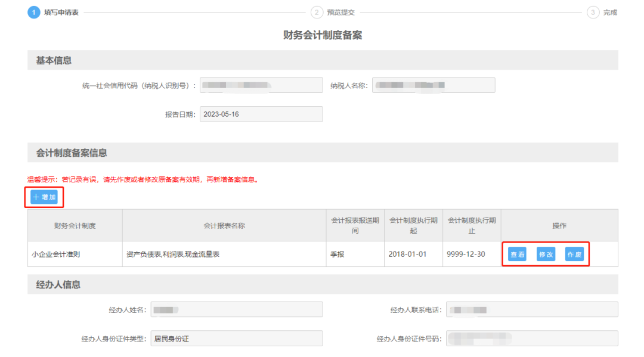
Task: Click the 纳税人名称 input field
Action: tap(434, 85)
